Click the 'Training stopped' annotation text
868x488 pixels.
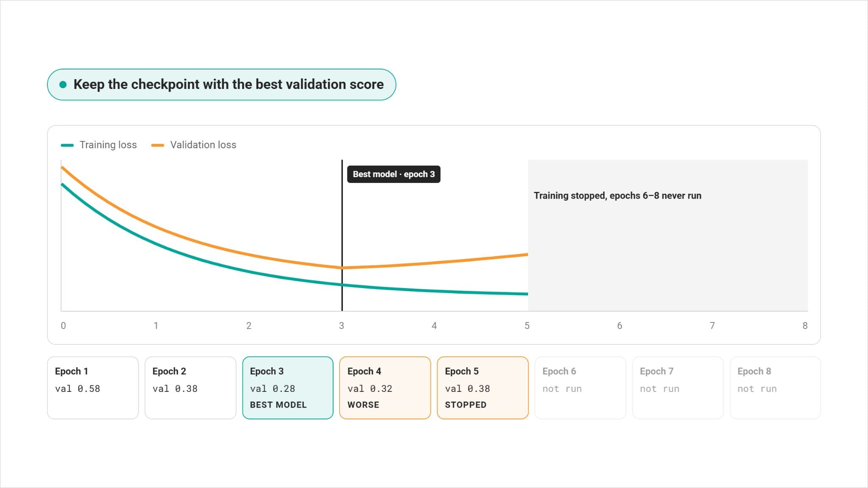[x=618, y=196]
